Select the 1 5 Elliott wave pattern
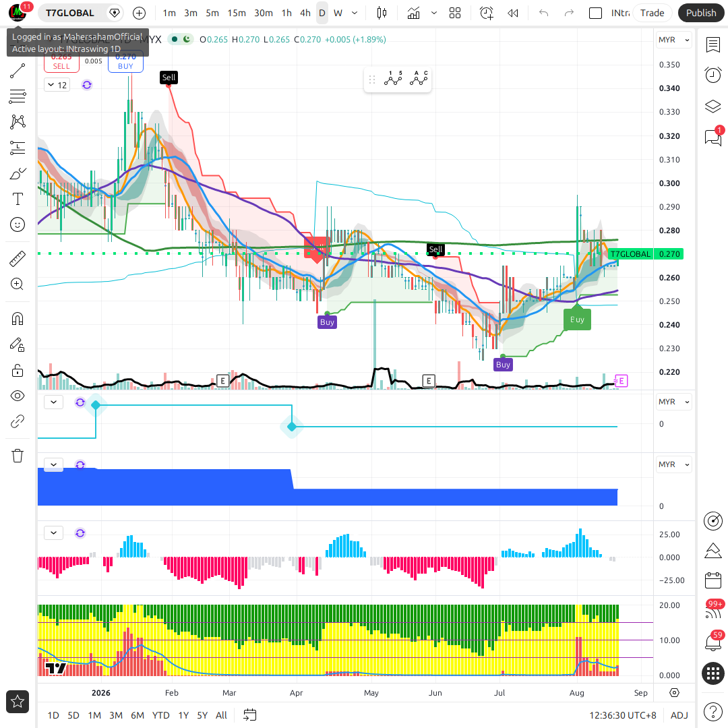Viewport: 728px width, 728px height. click(393, 79)
